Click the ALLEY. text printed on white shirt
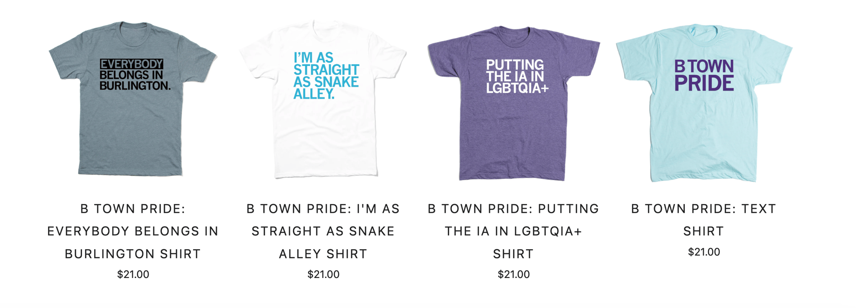Screen dimensions: 868x308 314,94
